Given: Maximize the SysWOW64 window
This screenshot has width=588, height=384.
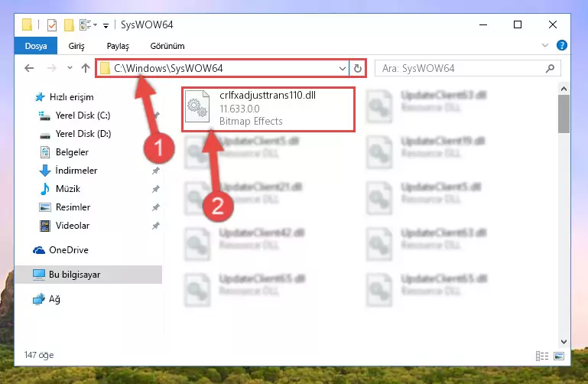Looking at the screenshot, I should point(518,24).
